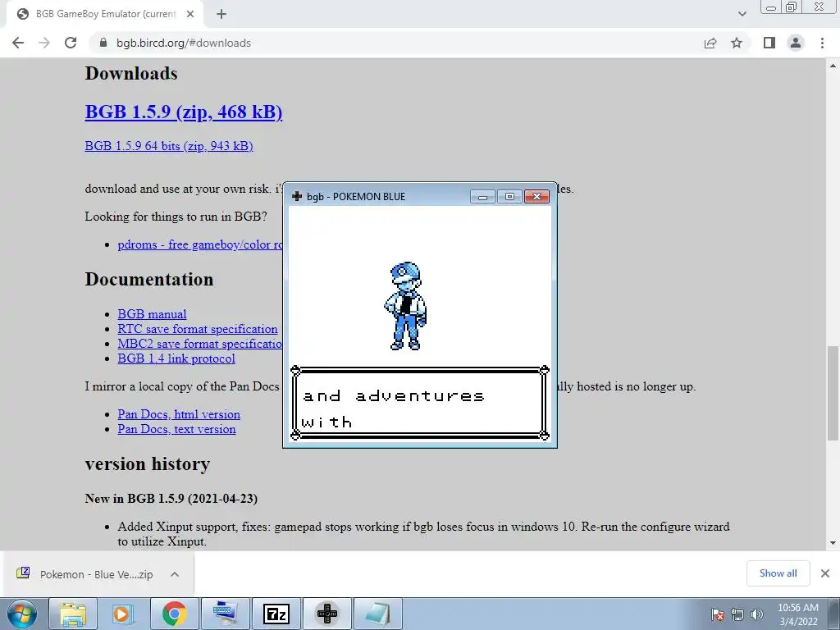Click the bgb window title bar icon

tap(297, 196)
